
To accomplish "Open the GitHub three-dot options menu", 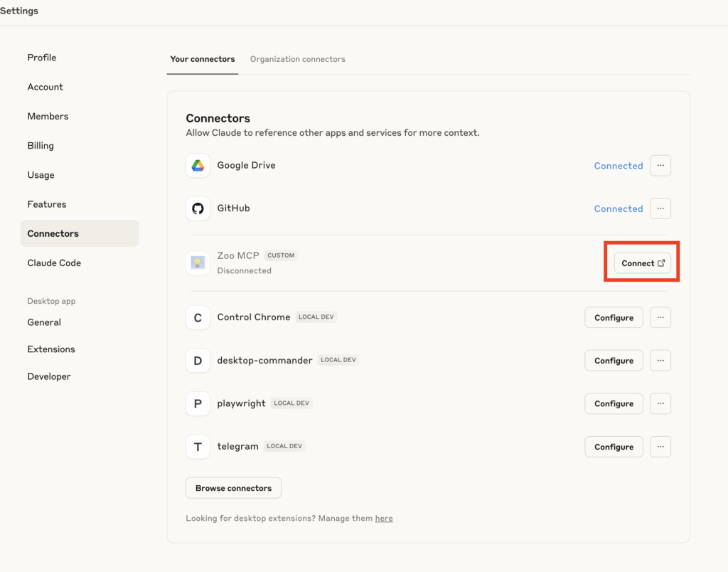I will coord(660,208).
